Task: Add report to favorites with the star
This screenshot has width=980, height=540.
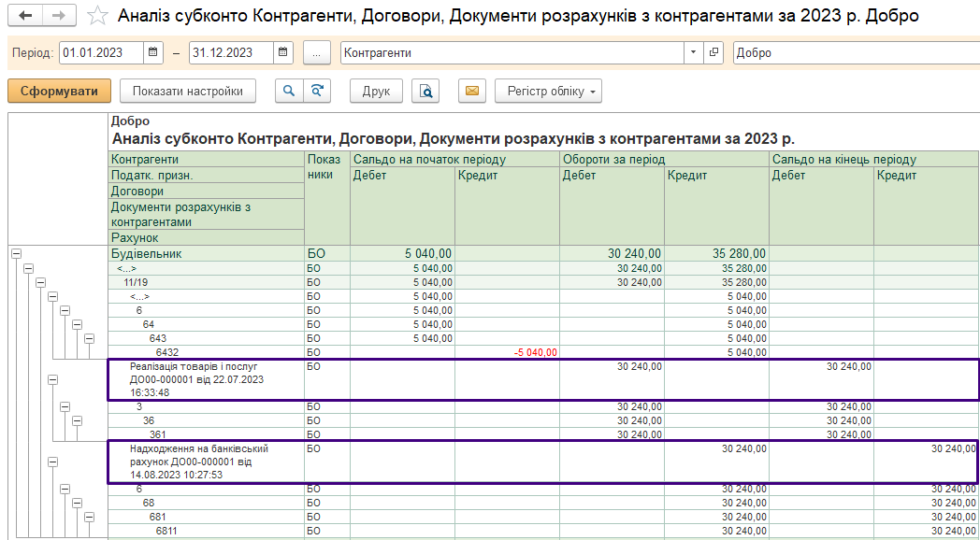Action: [97, 16]
